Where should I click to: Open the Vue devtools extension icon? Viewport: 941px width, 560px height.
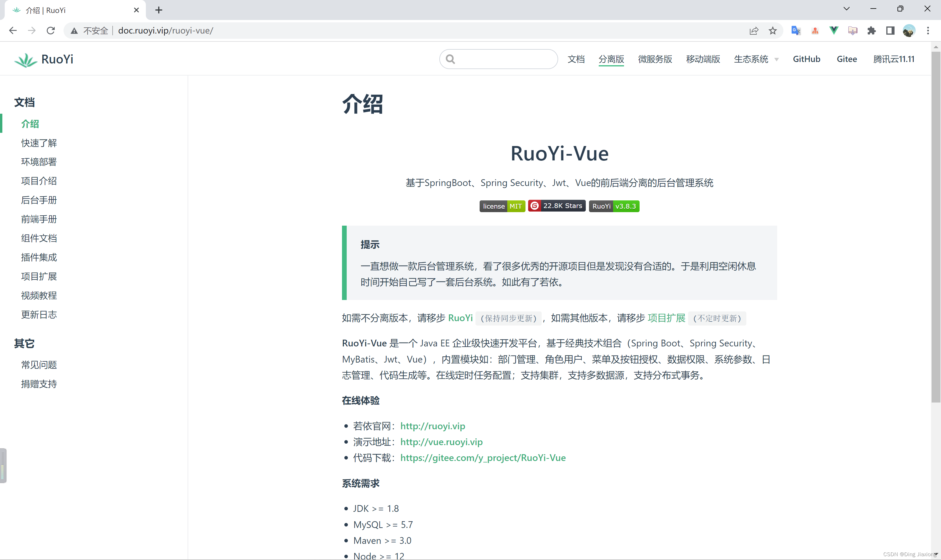(x=833, y=31)
